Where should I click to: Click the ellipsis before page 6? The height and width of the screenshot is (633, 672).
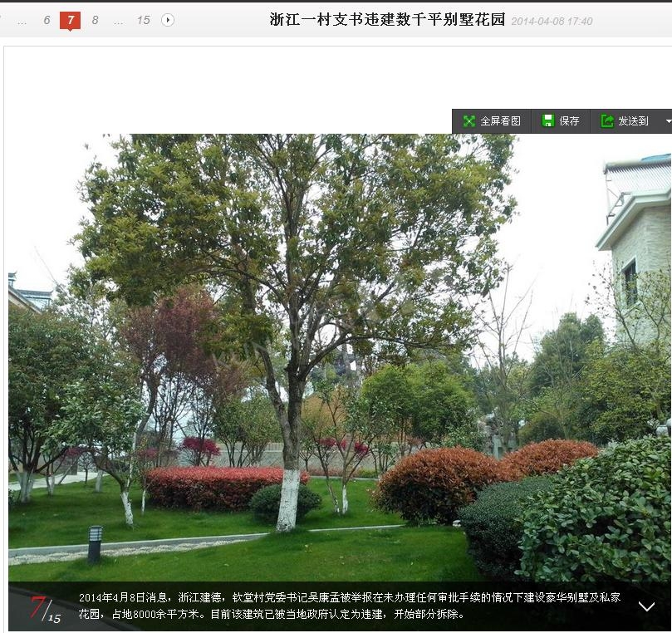tap(22, 22)
